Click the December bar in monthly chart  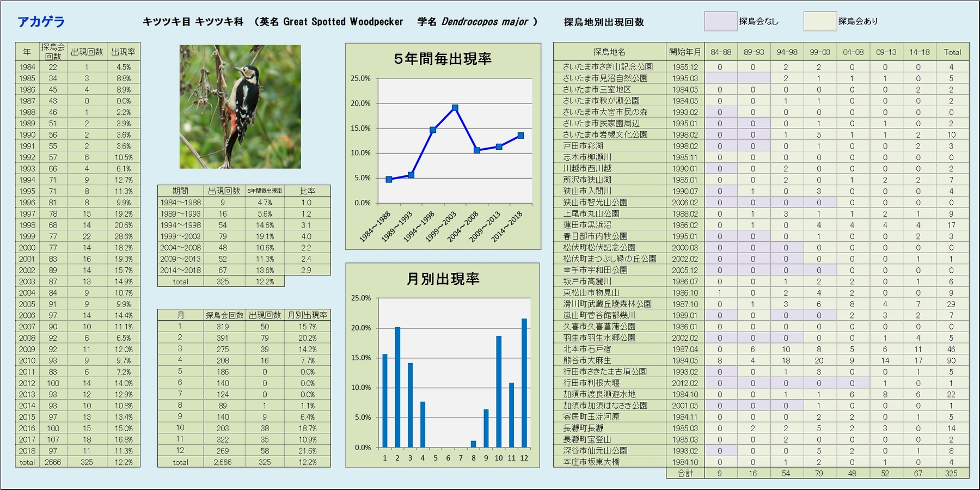pos(524,383)
